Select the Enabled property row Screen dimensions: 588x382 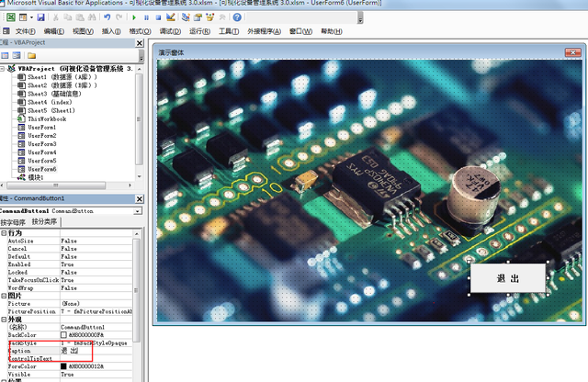[x=70, y=264]
